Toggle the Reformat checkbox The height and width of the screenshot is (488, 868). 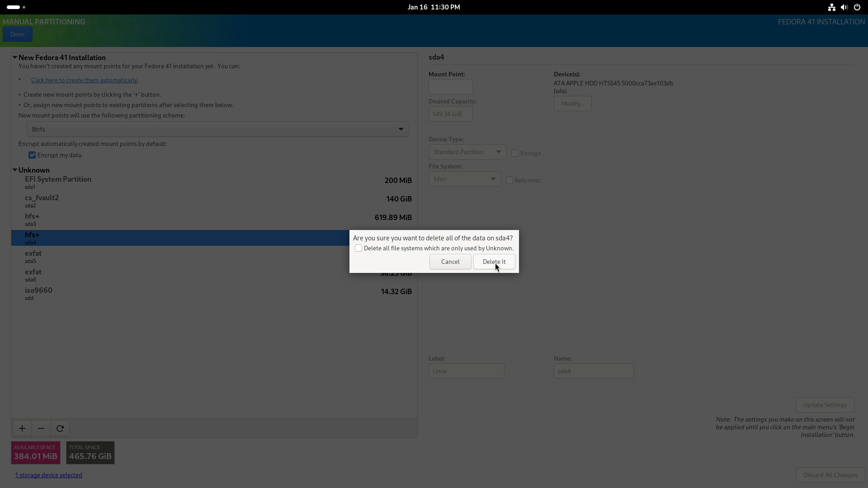tap(509, 181)
